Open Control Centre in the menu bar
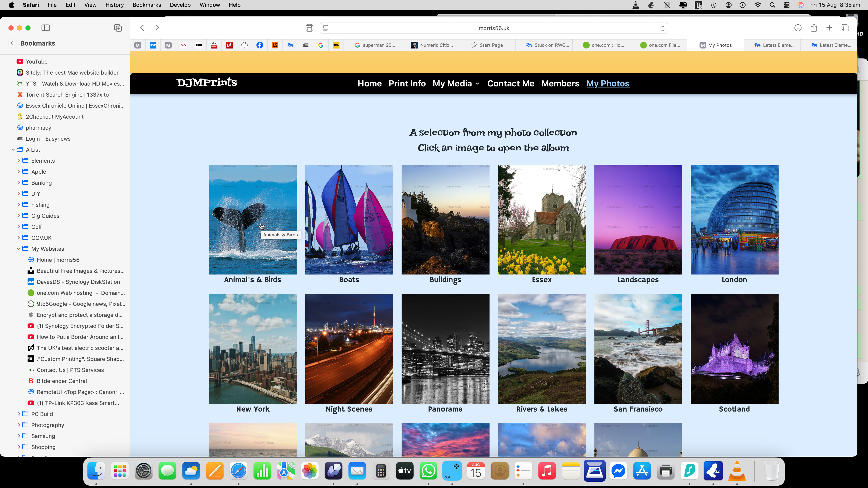Viewport: 868px width, 488px height. pyautogui.click(x=786, y=5)
